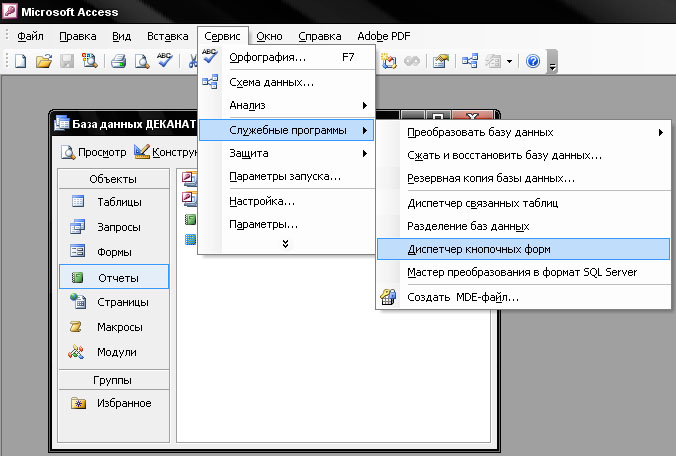Select Отчеты in Objects pane

(113, 277)
